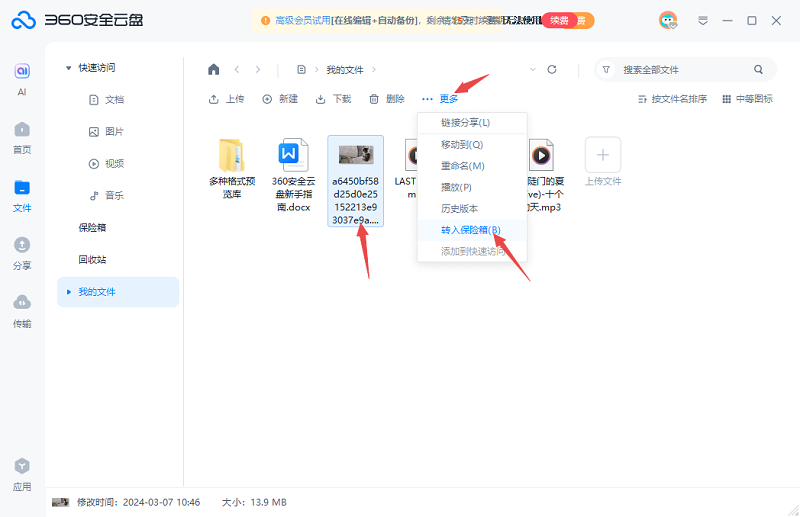Viewport: 800px width, 517px height.
Task: Open 图片 in quick access
Action: click(x=107, y=132)
